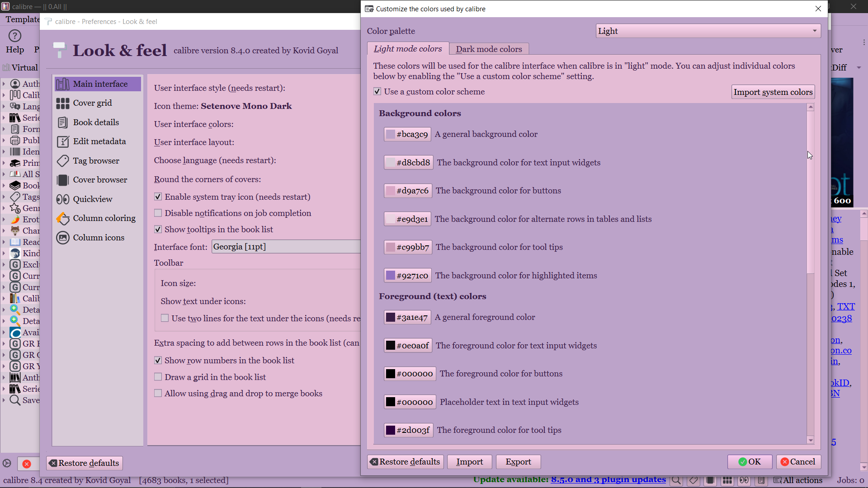Open the Tag browser settings icon

63,161
